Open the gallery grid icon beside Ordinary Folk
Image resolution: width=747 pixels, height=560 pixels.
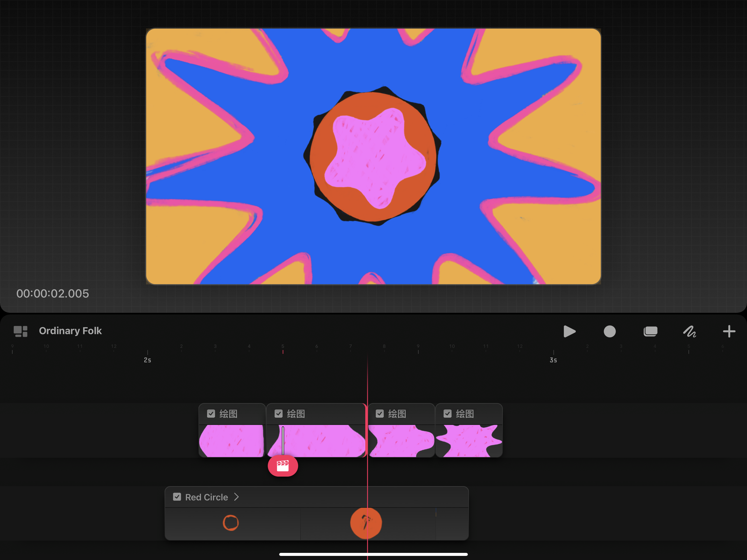point(20,331)
